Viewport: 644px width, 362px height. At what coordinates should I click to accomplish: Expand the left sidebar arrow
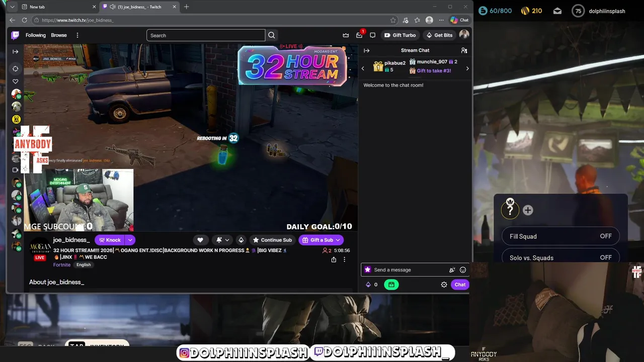coord(16,51)
